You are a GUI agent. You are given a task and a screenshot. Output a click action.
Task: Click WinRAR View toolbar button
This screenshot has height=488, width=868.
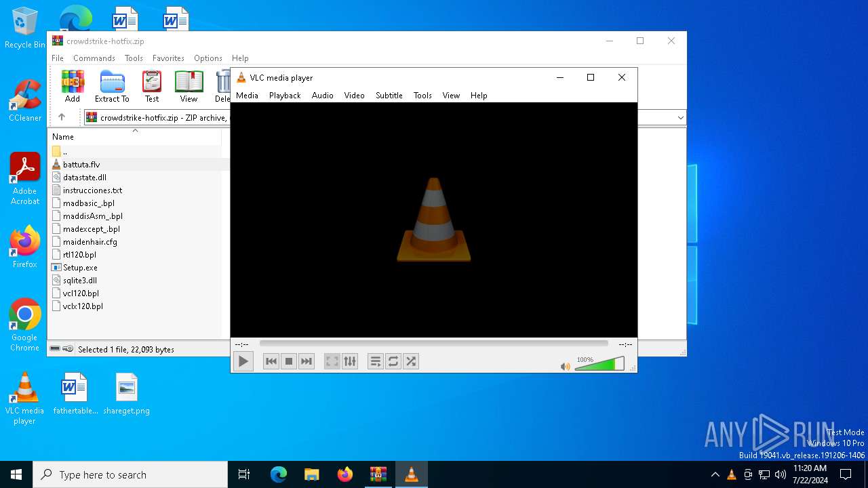[189, 86]
